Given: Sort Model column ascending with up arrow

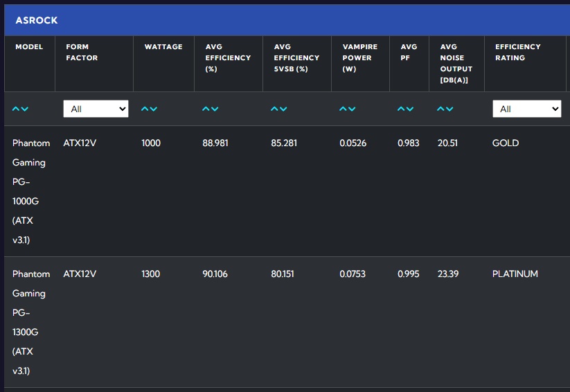Looking at the screenshot, I should 16,109.
